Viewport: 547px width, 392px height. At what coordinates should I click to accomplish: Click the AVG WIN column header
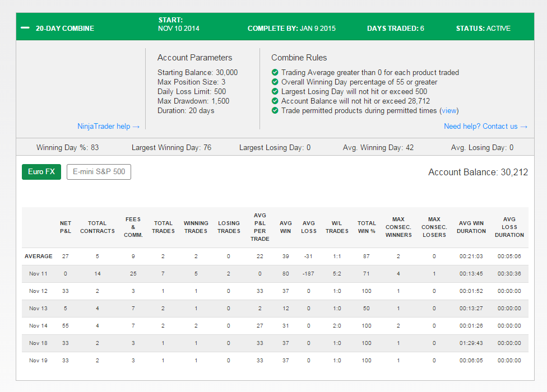pos(285,227)
